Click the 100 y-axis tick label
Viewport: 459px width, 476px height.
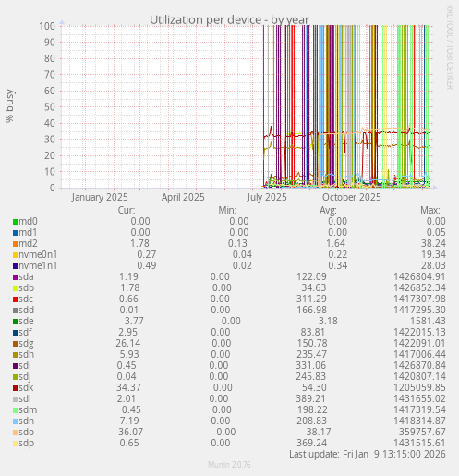pyautogui.click(x=47, y=26)
